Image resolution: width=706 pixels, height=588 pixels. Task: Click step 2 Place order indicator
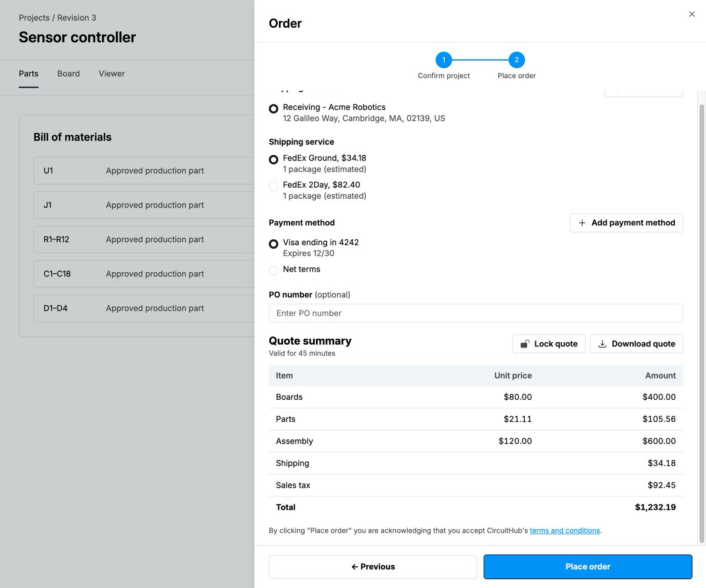517,60
